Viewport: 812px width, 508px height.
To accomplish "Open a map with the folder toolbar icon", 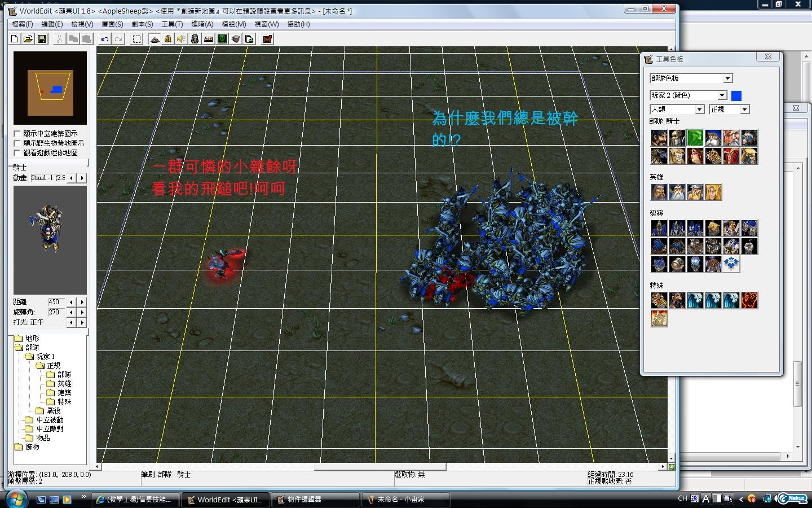I will [28, 39].
